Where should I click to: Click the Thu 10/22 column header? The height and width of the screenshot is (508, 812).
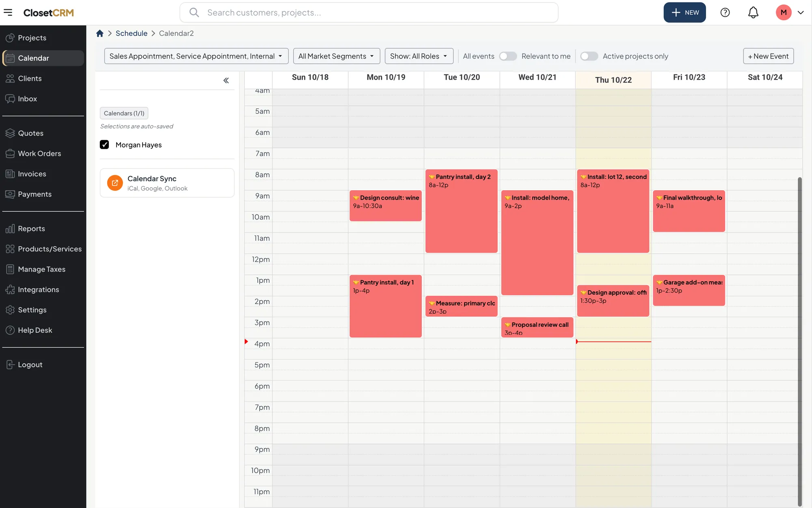click(613, 80)
